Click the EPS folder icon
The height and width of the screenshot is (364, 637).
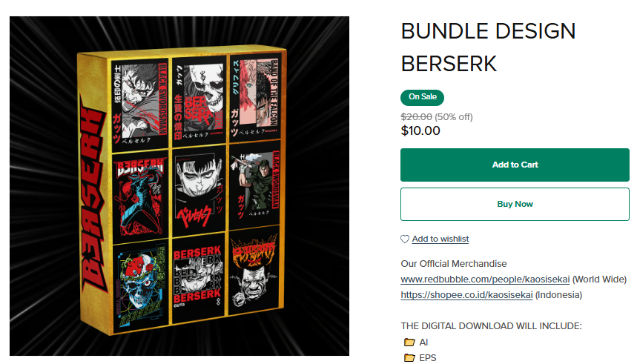tap(409, 357)
